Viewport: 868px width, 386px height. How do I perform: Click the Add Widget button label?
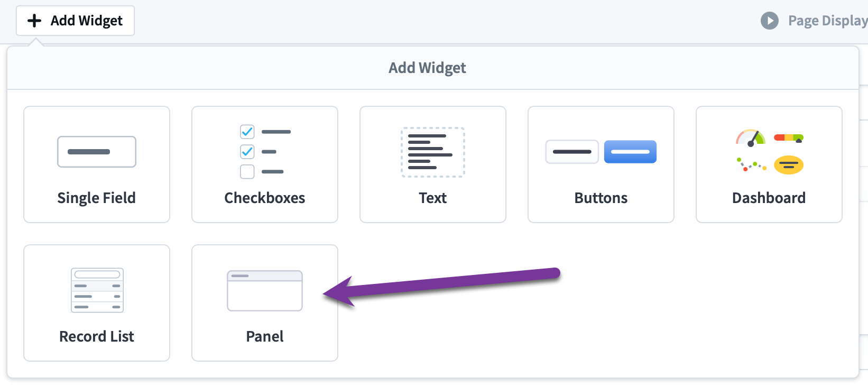[x=87, y=21]
